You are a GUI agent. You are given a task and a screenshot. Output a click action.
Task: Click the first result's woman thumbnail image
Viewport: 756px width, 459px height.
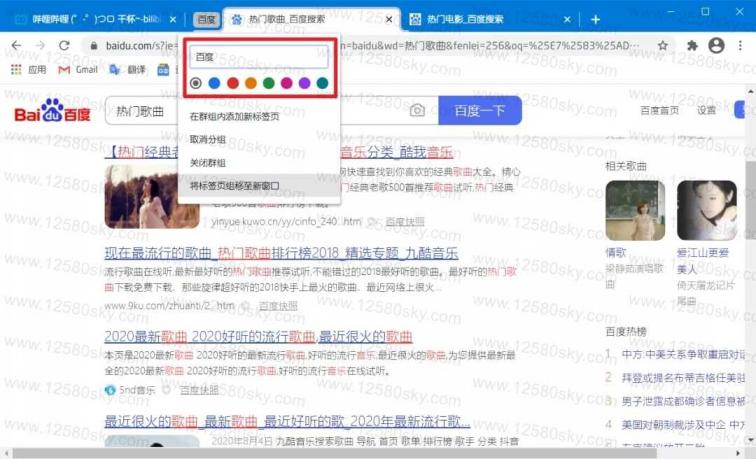(x=151, y=196)
